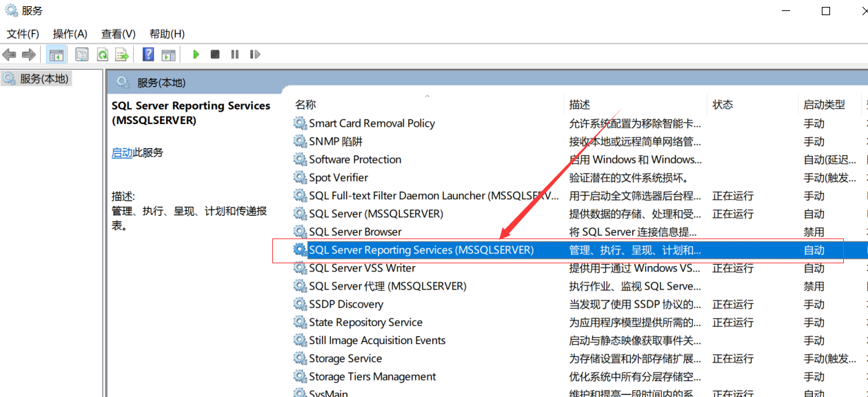Viewport: 868px width, 397px height.
Task: Open 帮助(H) menu
Action: point(167,34)
